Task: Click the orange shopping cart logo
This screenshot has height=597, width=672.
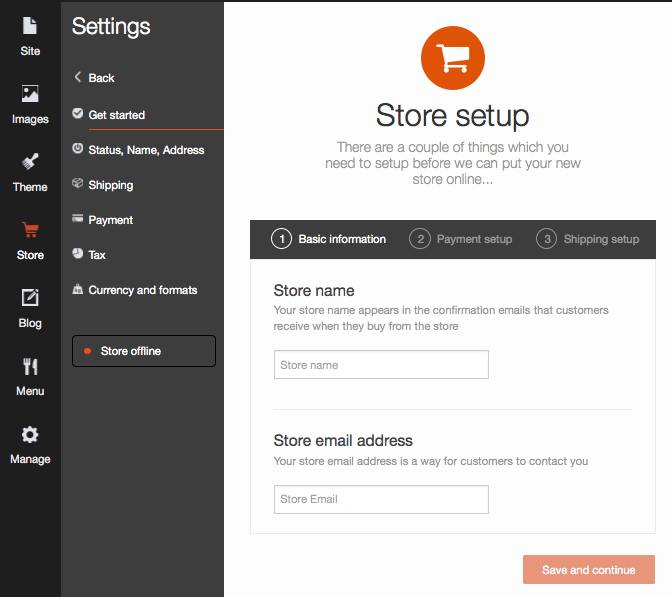Action: 453,58
